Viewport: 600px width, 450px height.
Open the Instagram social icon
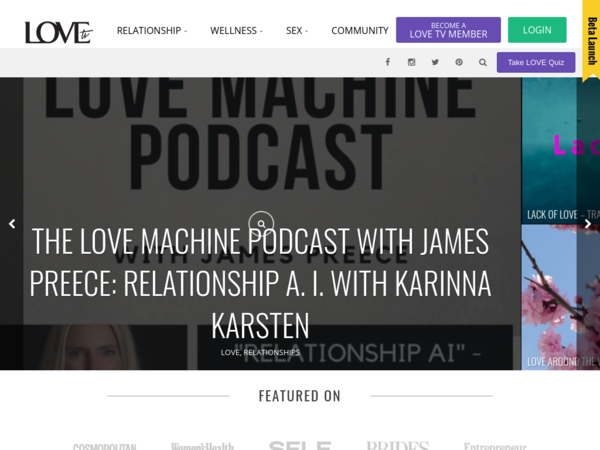tap(411, 62)
